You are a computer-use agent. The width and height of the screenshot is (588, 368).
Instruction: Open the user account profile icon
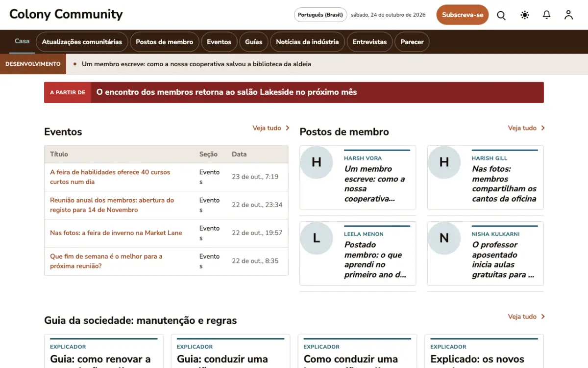(x=568, y=15)
